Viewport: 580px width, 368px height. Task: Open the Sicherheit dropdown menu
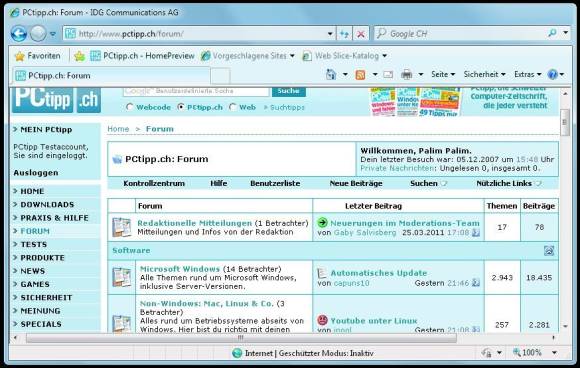(485, 74)
